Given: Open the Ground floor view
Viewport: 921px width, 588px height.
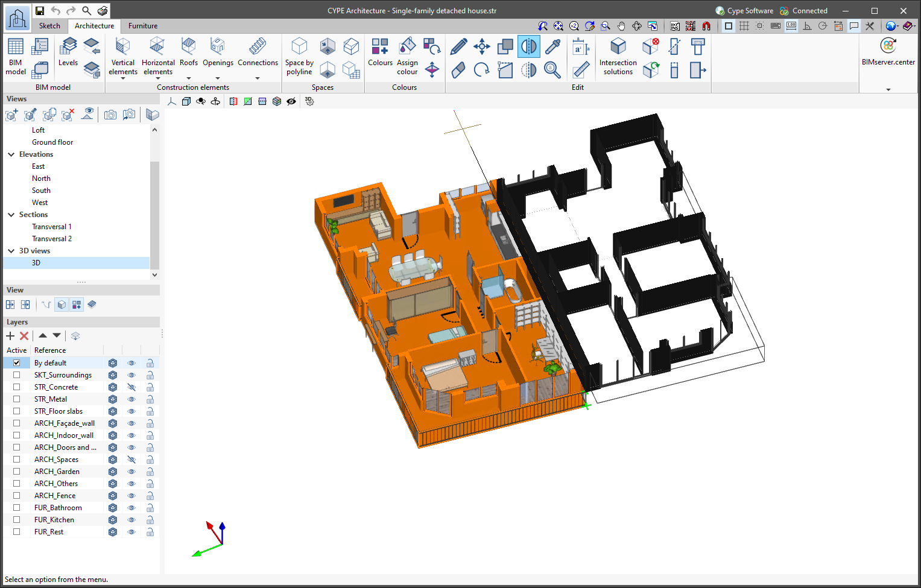Looking at the screenshot, I should (52, 142).
